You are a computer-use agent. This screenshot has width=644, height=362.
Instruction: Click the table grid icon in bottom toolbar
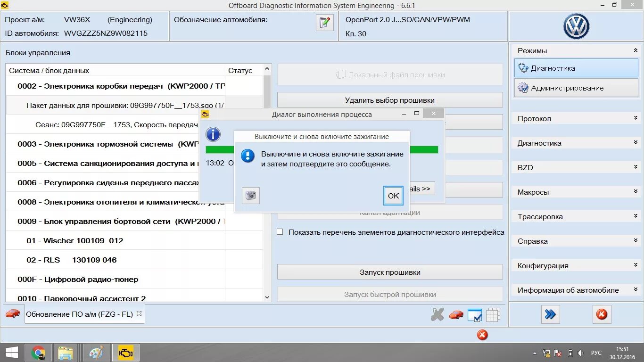493,315
